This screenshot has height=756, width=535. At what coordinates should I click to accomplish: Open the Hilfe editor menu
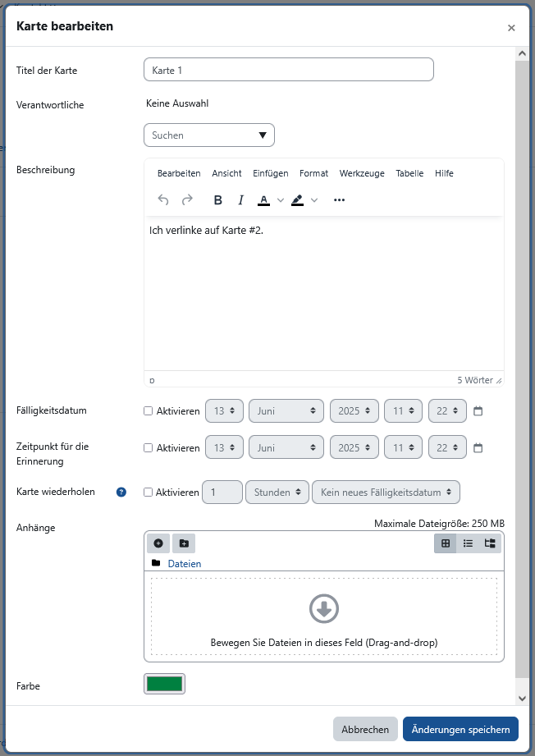point(444,173)
